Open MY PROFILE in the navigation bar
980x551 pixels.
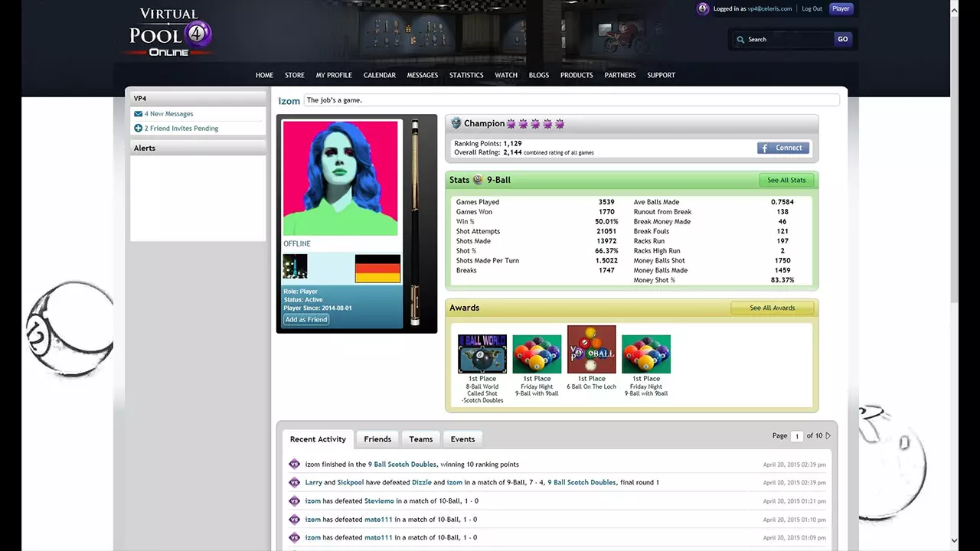(334, 75)
